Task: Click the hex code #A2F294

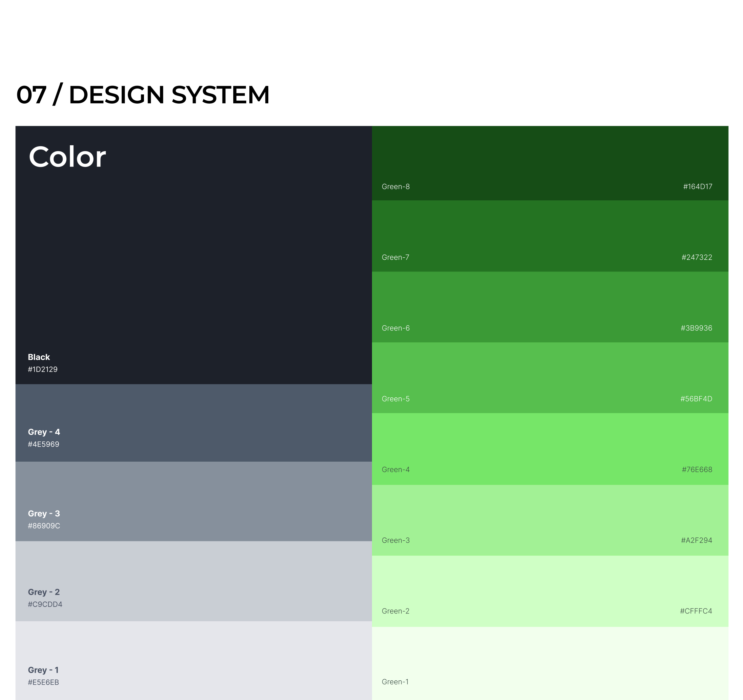Action: 697,540
